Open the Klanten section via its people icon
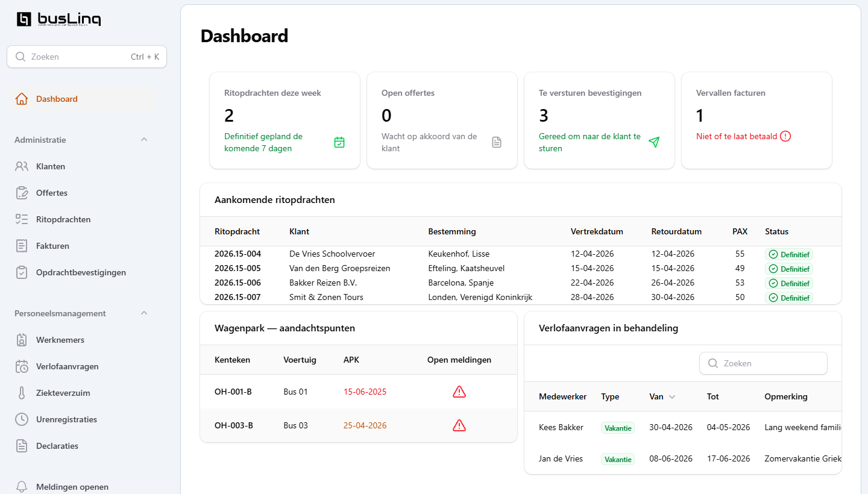The height and width of the screenshot is (494, 868). [x=21, y=166]
